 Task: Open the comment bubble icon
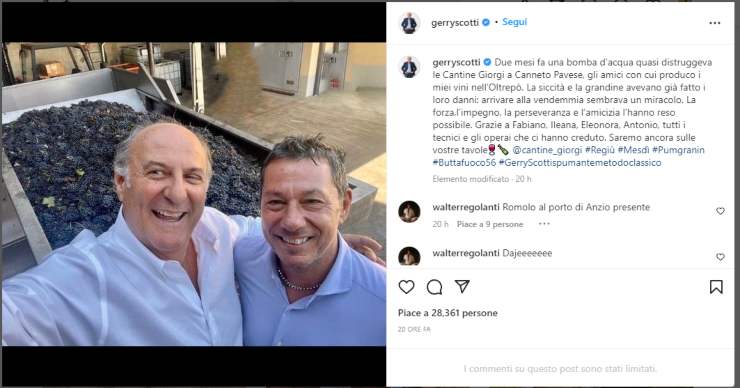click(434, 287)
